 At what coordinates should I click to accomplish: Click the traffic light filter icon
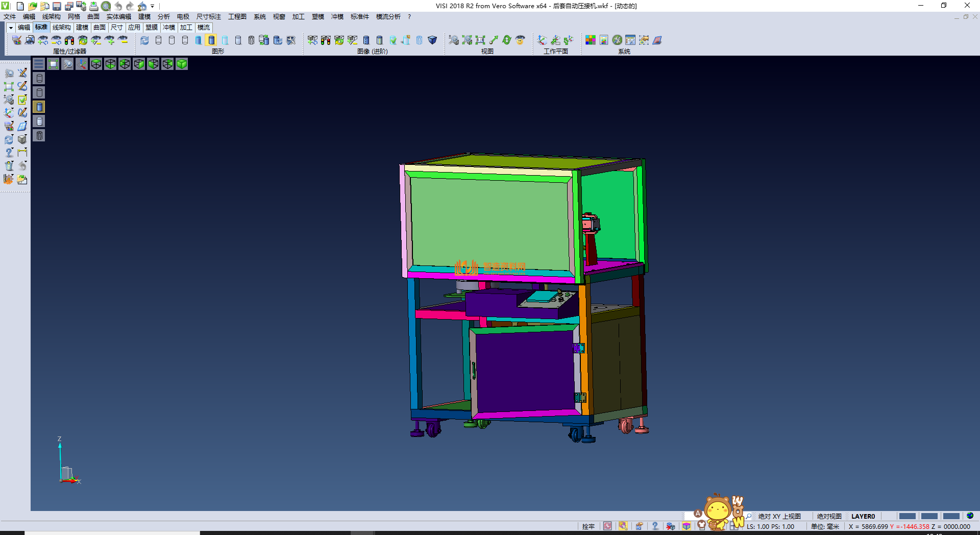(69, 40)
